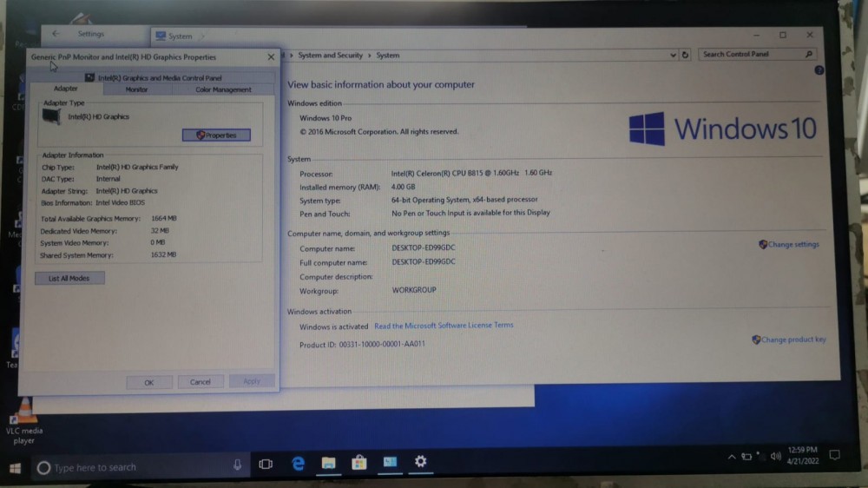Open Settings gear on taskbar
This screenshot has height=488, width=868.
pyautogui.click(x=421, y=461)
